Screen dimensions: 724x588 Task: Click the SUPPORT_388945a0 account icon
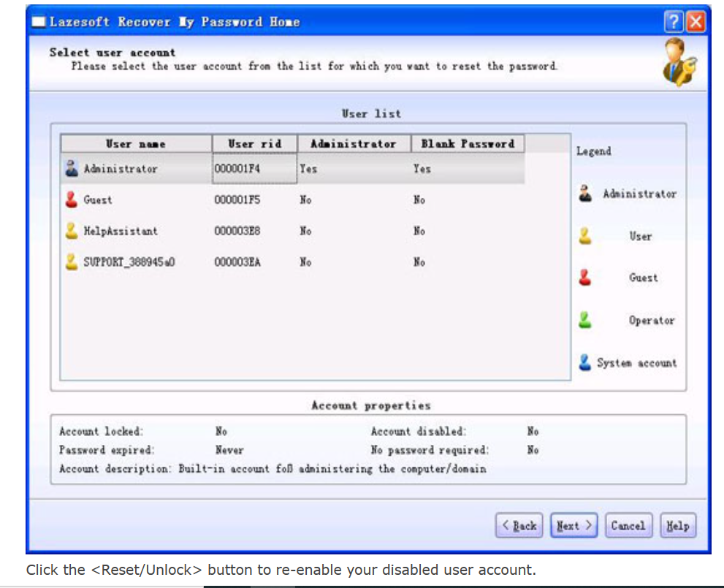tap(71, 261)
